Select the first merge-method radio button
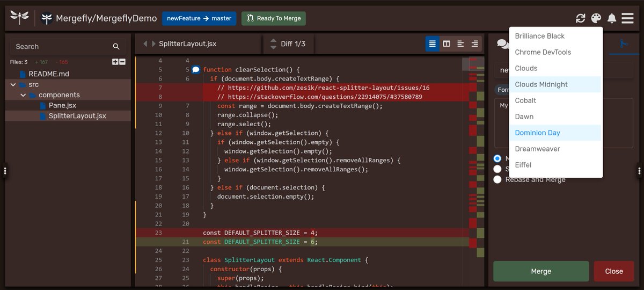The height and width of the screenshot is (290, 644). pos(497,158)
